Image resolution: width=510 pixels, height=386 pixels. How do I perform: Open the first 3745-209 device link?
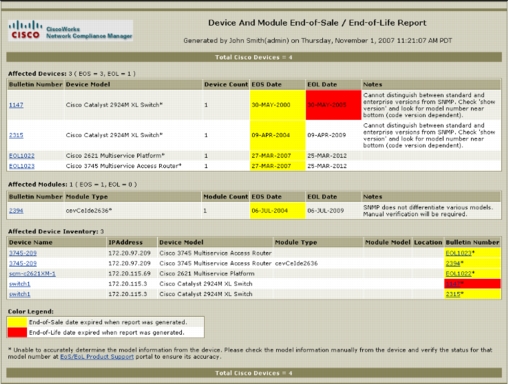23,253
